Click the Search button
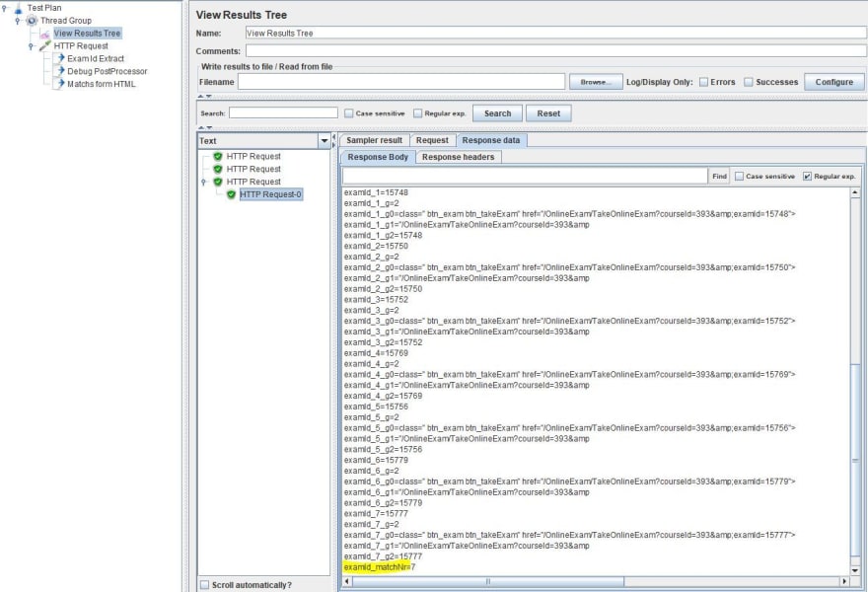This screenshot has width=868, height=592. pos(498,113)
